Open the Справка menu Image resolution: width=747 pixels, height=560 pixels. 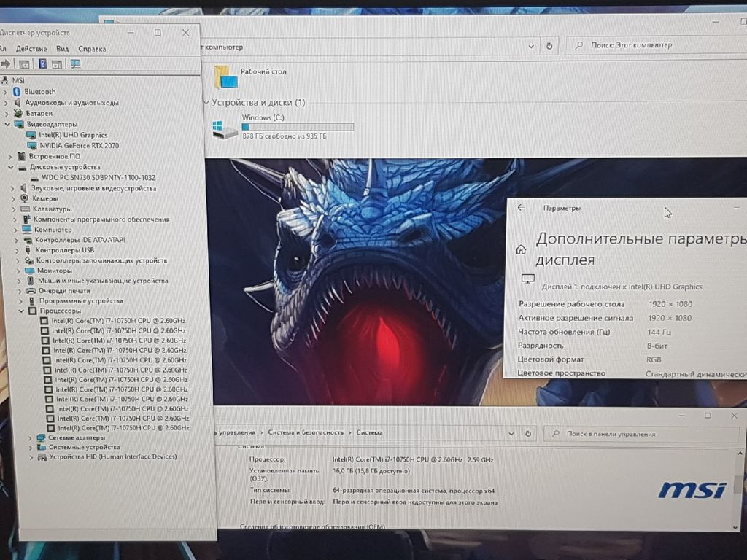pos(92,49)
